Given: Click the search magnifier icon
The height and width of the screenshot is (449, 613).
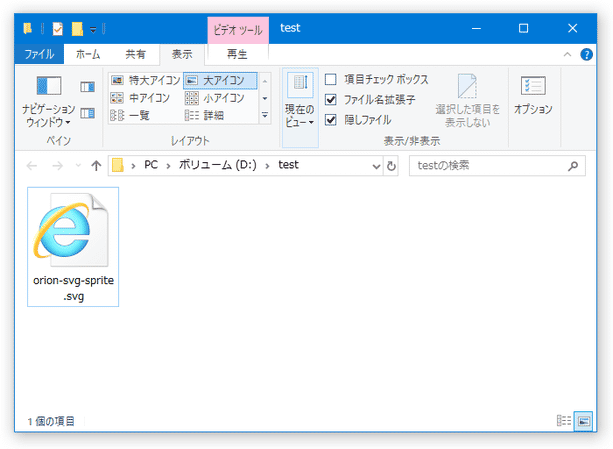Looking at the screenshot, I should (573, 166).
